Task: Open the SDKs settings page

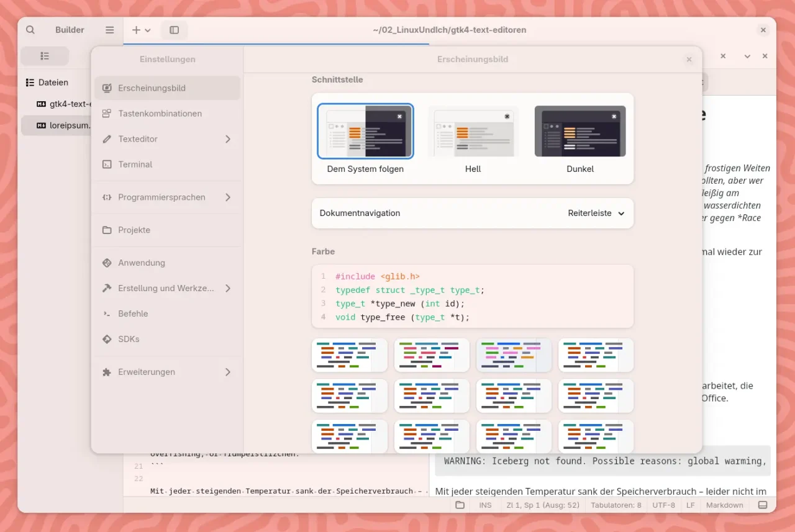Action: [x=129, y=339]
